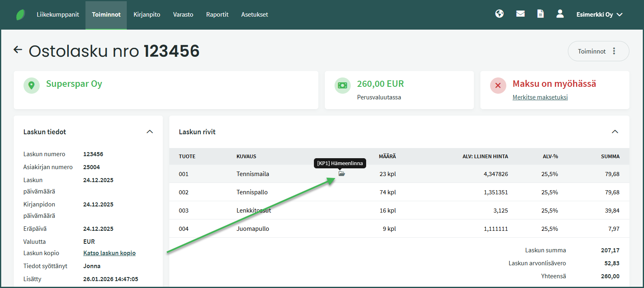Image resolution: width=644 pixels, height=288 pixels.
Task: Click the green leaf logo
Action: (20, 15)
